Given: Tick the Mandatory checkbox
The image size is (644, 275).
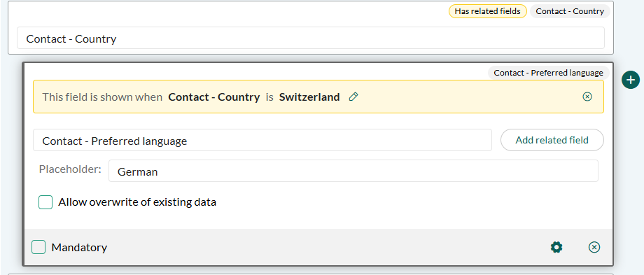Looking at the screenshot, I should (38, 247).
